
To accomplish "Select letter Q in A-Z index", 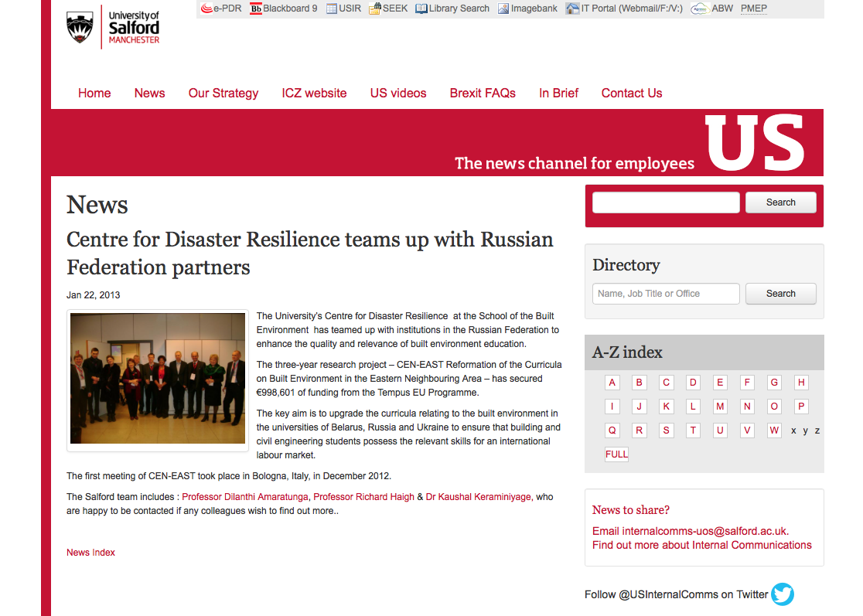I will coord(612,430).
